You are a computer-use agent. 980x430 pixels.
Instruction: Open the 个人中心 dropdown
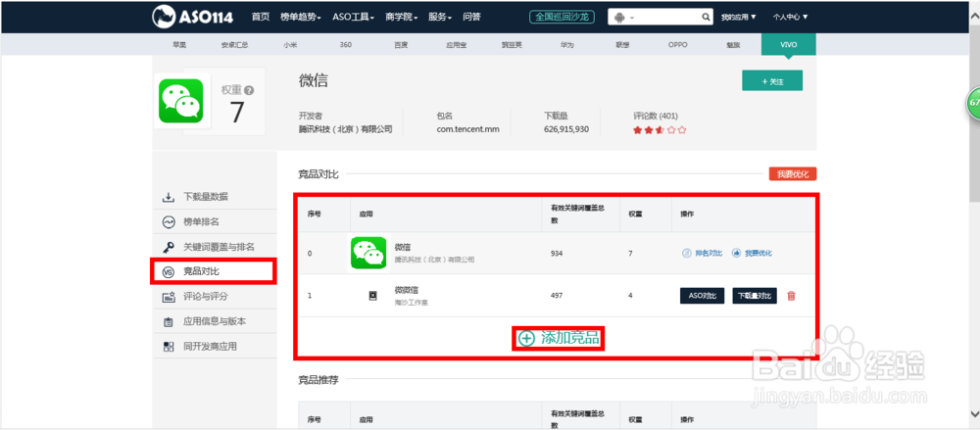(790, 18)
